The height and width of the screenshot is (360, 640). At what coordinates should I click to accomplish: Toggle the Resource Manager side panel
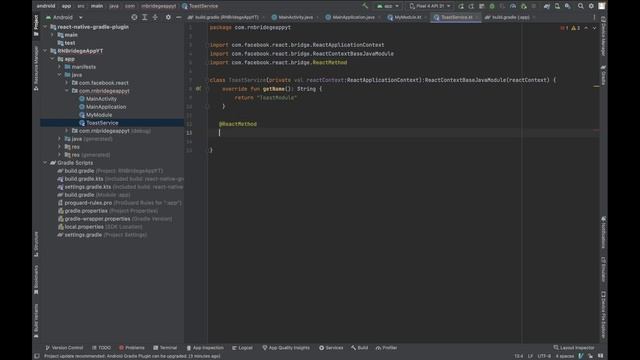pyautogui.click(x=36, y=68)
